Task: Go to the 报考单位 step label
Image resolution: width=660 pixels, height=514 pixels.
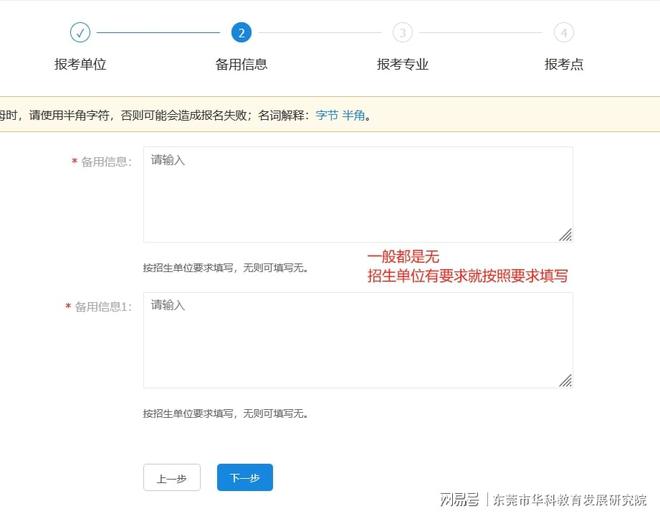Action: (x=80, y=64)
